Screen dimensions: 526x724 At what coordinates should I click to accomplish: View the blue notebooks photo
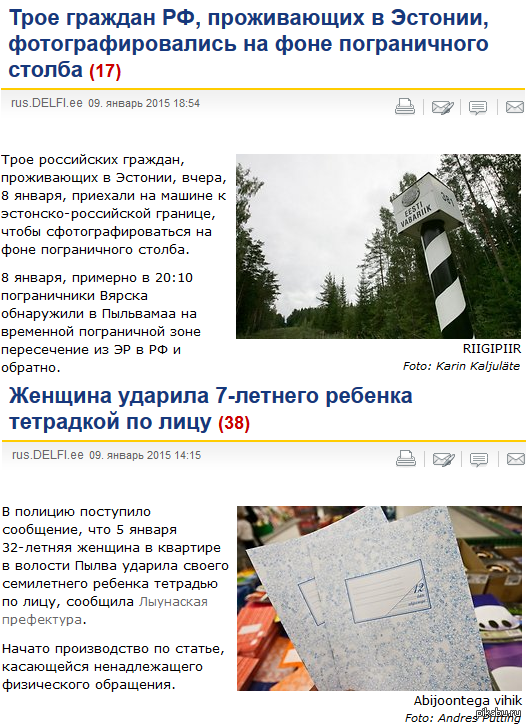click(379, 598)
